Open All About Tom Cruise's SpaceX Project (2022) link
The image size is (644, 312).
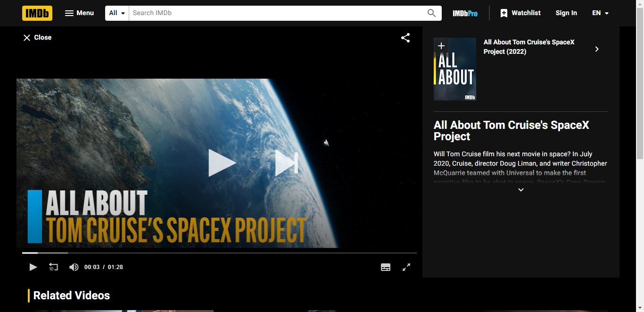529,47
